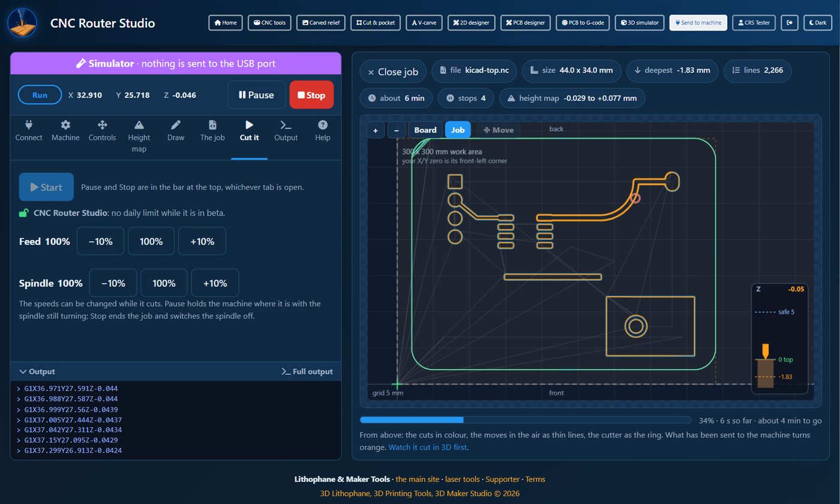Viewport: 840px width, 504px height.
Task: Increase Spindle by 10%
Action: tap(215, 283)
